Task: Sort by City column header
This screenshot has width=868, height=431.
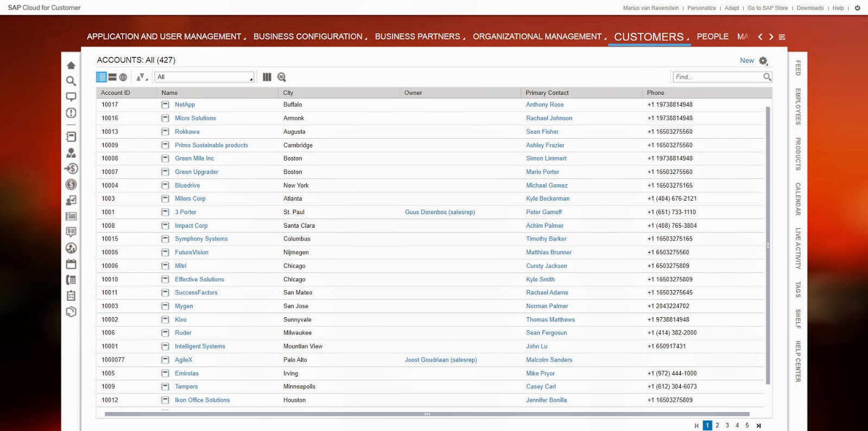Action: [x=340, y=93]
